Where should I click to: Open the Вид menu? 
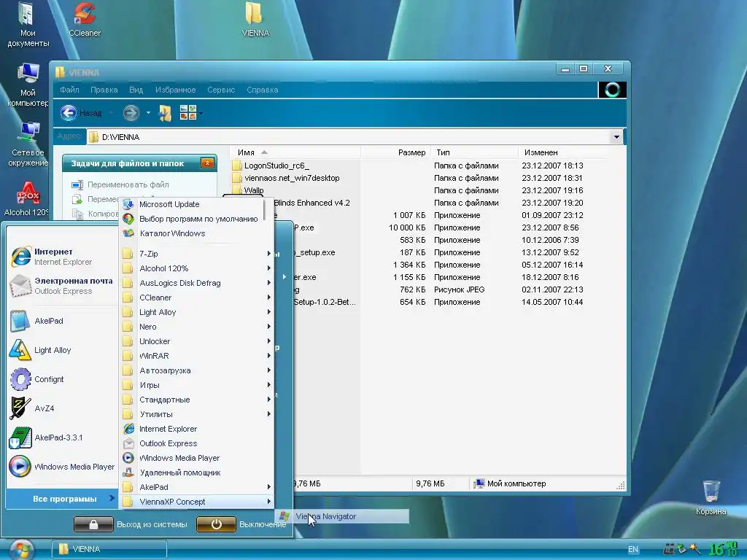tap(136, 90)
